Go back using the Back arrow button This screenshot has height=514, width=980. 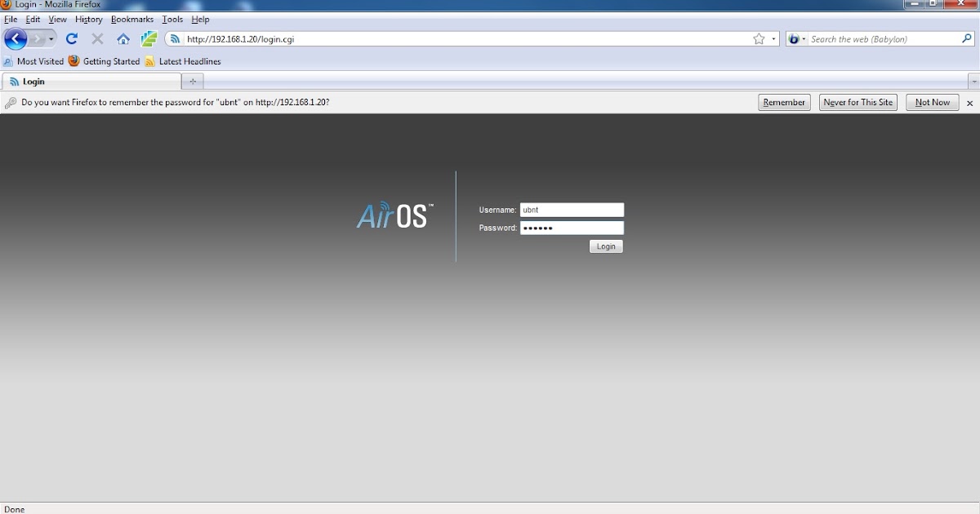point(15,38)
